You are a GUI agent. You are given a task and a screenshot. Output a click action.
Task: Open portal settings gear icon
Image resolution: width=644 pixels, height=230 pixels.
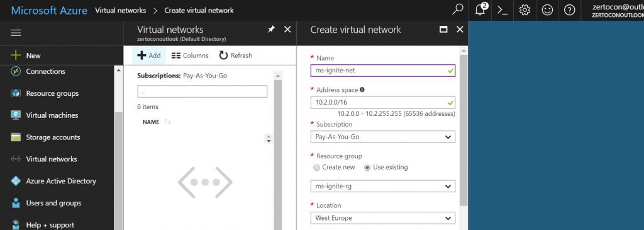tap(525, 10)
